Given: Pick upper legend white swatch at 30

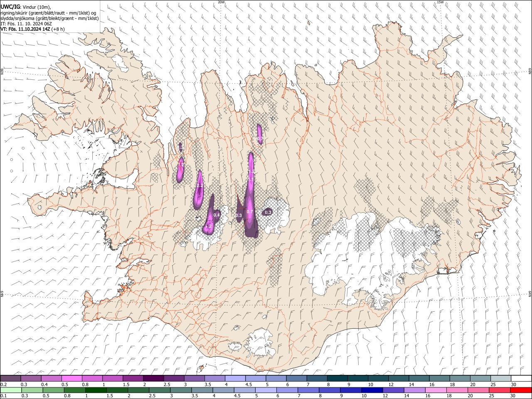Looking at the screenshot, I should pos(521,378).
